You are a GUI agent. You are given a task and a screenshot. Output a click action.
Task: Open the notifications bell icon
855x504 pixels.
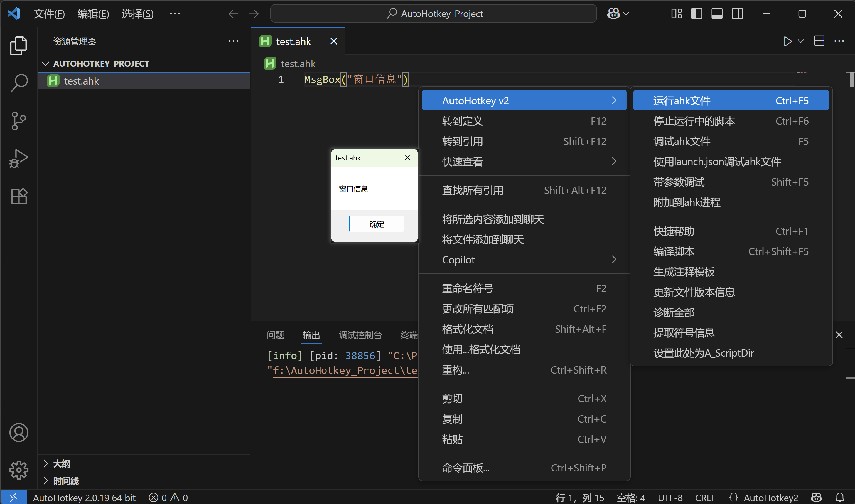pyautogui.click(x=840, y=498)
